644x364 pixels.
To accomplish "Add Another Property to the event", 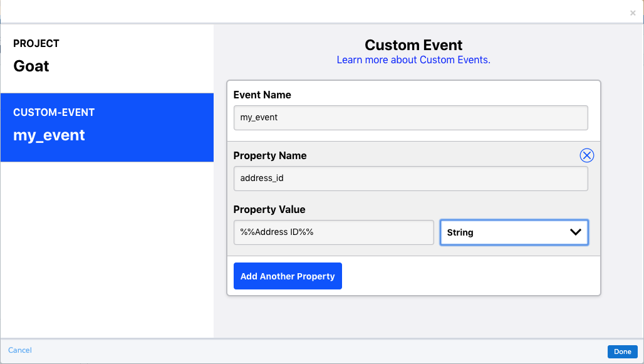I will tap(288, 276).
